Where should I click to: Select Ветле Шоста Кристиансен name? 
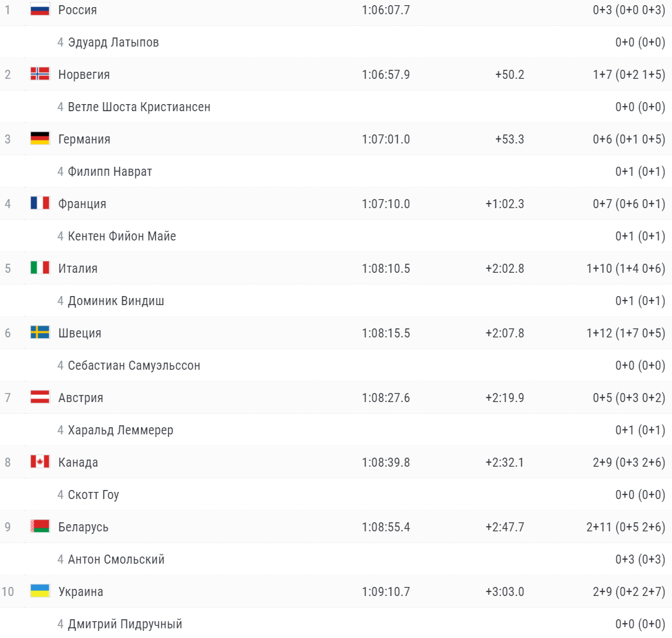[139, 107]
